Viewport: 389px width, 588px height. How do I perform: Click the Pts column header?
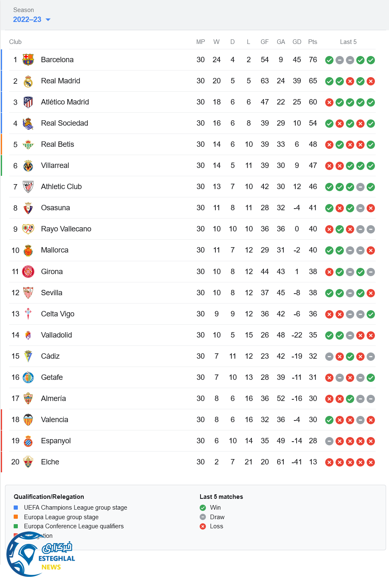point(313,42)
